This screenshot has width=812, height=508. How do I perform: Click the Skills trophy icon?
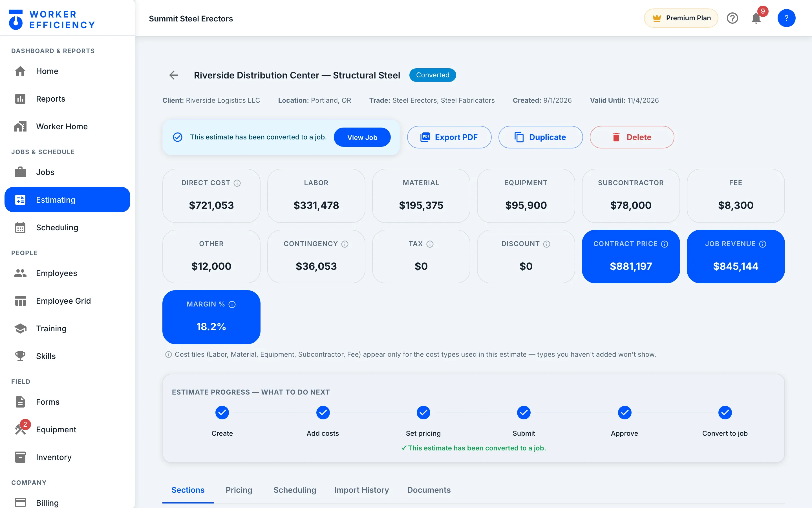point(20,356)
